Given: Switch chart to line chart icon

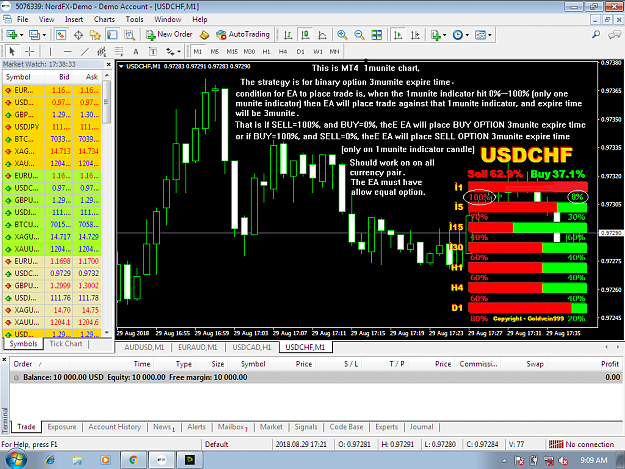Looking at the screenshot, I should [x=322, y=35].
